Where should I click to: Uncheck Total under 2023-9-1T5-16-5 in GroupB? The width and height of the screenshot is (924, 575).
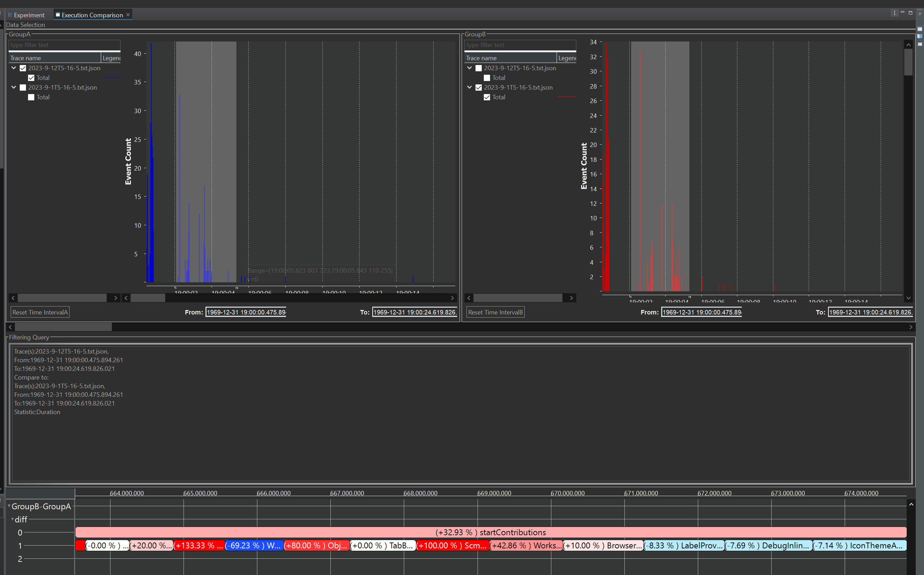(x=487, y=97)
